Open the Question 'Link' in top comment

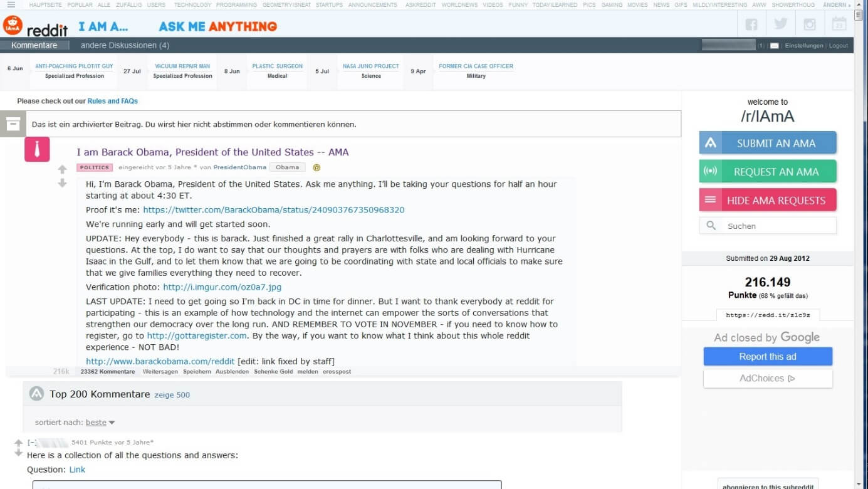point(77,470)
